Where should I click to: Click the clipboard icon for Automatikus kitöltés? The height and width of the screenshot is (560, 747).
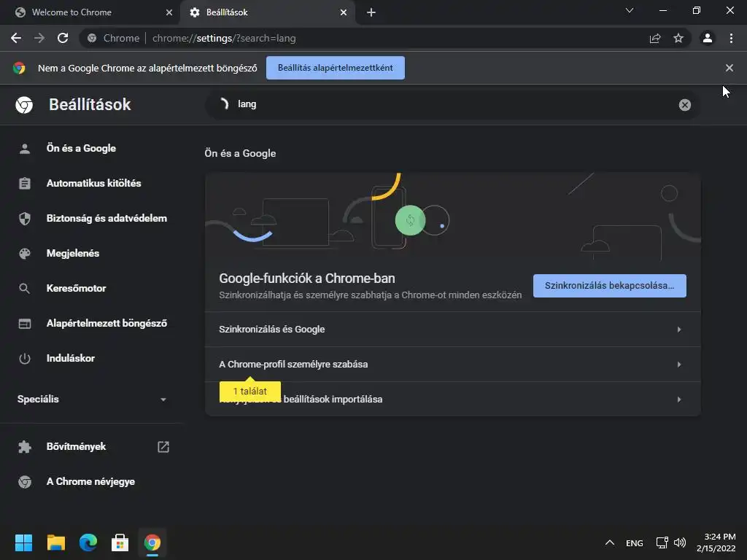click(x=25, y=183)
